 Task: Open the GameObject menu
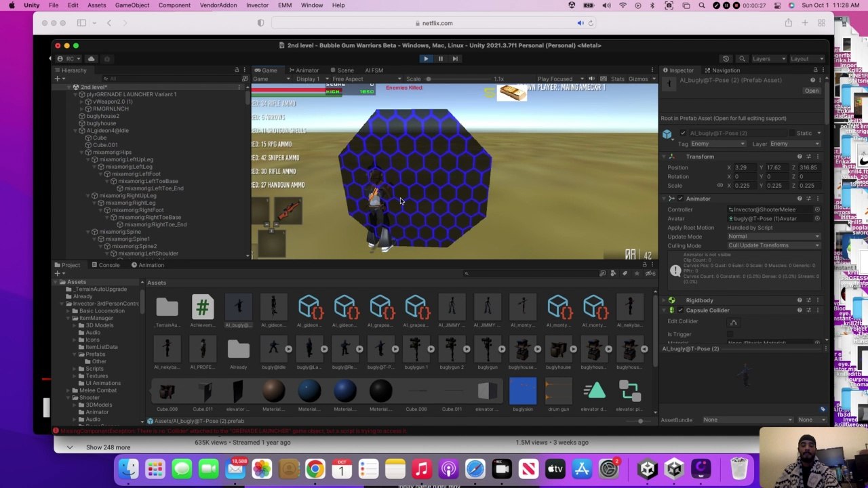coord(132,5)
